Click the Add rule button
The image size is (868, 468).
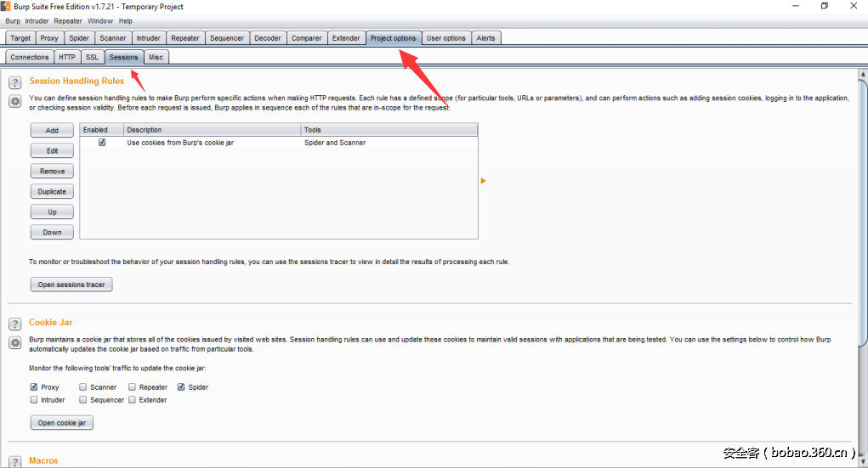click(52, 131)
